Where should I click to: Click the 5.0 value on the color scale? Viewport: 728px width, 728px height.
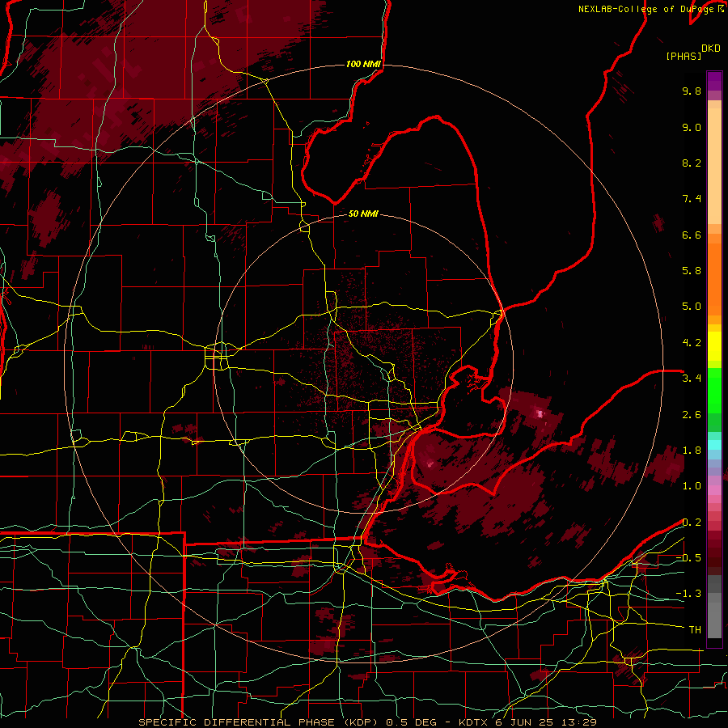692,307
